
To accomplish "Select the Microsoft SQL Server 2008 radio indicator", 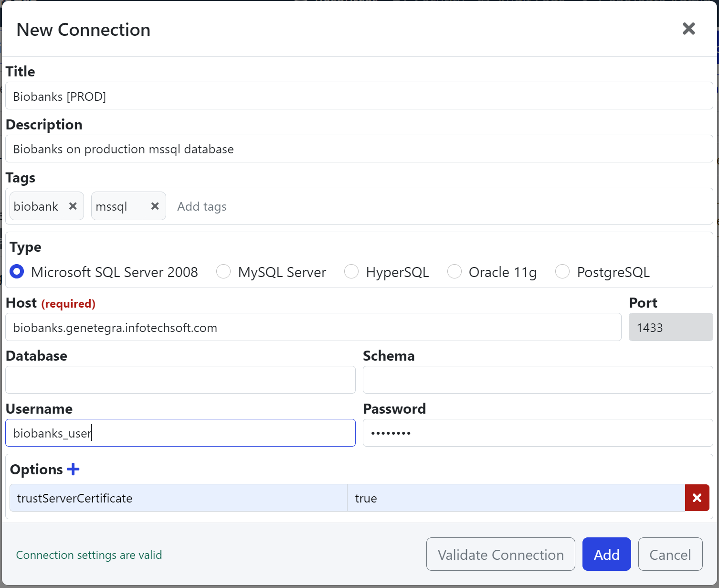I will (x=17, y=271).
